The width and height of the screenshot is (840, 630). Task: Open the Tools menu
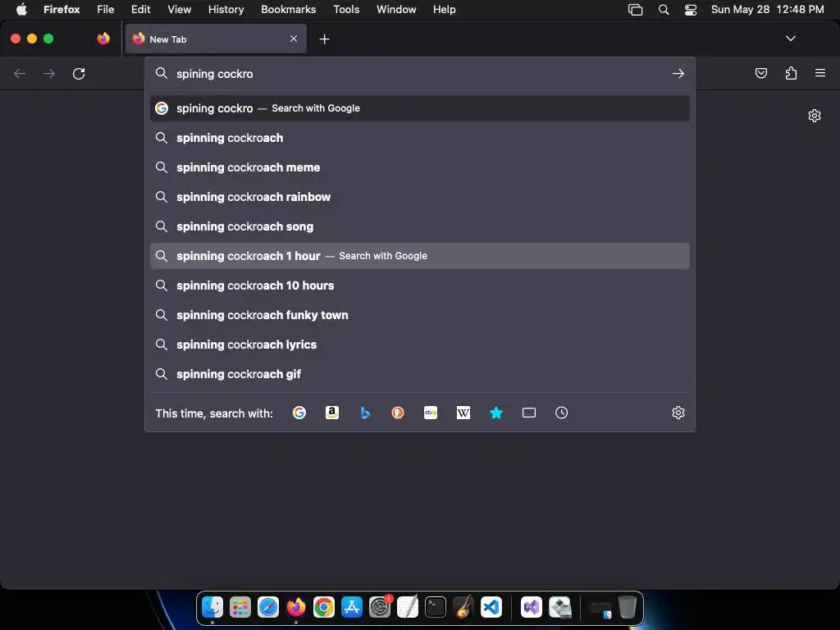(346, 10)
